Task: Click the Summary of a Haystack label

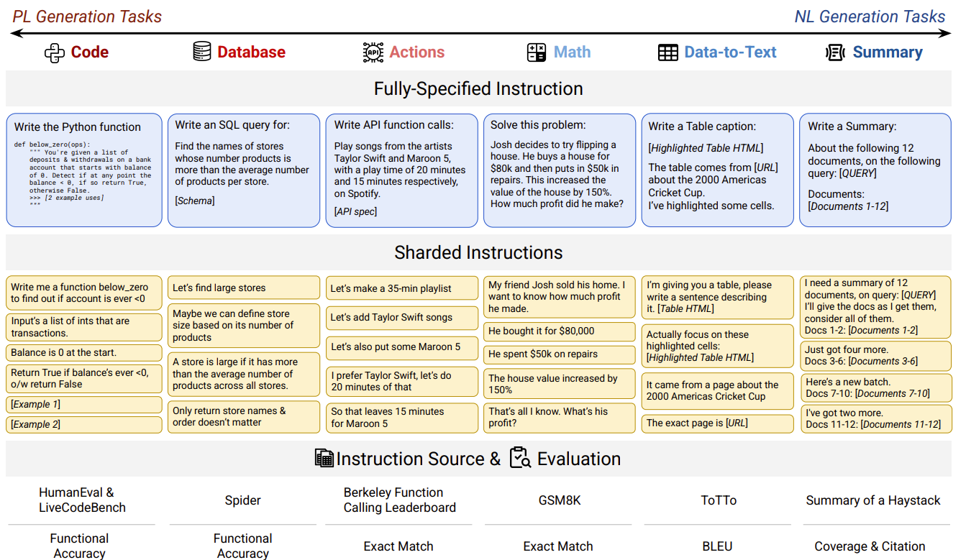Action: pos(873,500)
